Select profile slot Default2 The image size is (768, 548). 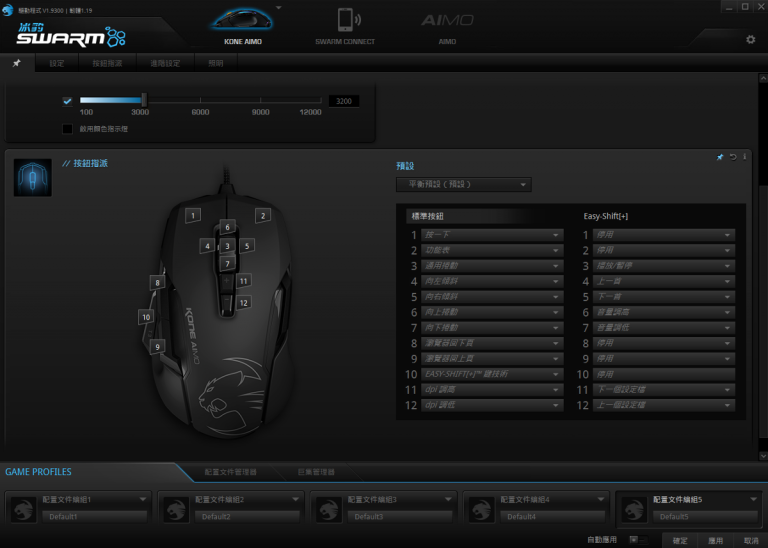[x=247, y=517]
